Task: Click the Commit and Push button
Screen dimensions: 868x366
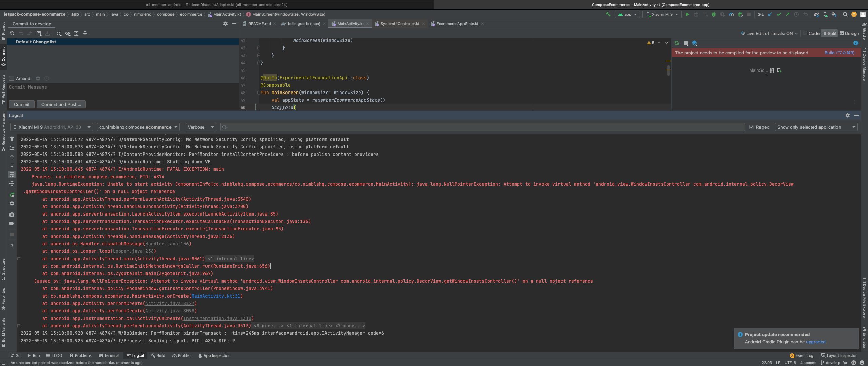Action: (x=61, y=104)
